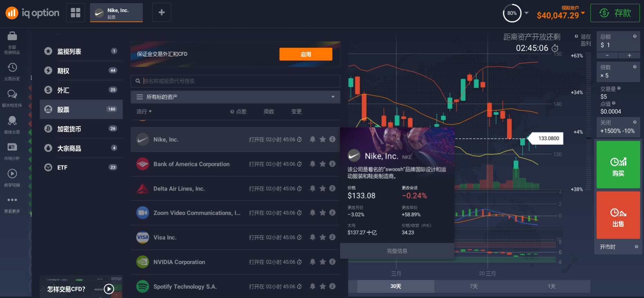Switch chart to 30天 range
The image size is (644, 298).
pos(396,286)
